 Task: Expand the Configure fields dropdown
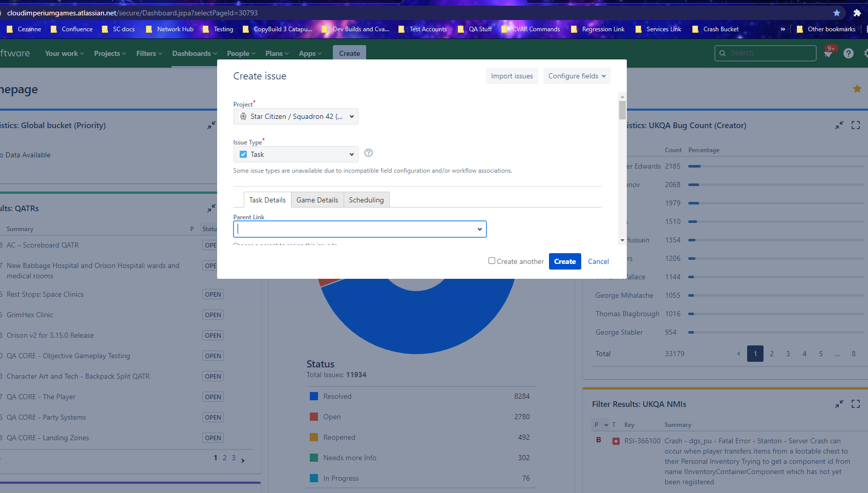(577, 76)
